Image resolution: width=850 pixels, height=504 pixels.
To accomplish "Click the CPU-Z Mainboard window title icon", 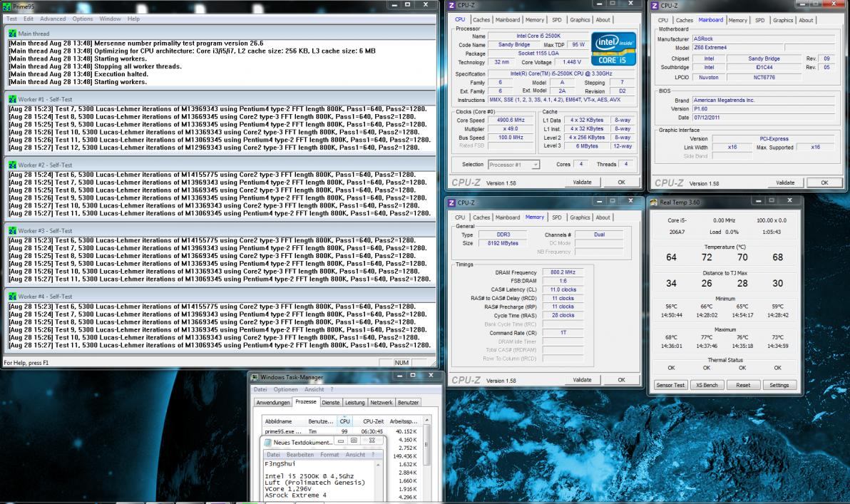I will click(655, 6).
